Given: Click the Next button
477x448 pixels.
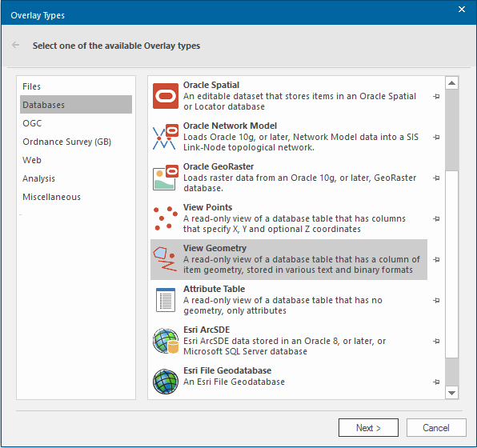Looking at the screenshot, I should (x=368, y=428).
